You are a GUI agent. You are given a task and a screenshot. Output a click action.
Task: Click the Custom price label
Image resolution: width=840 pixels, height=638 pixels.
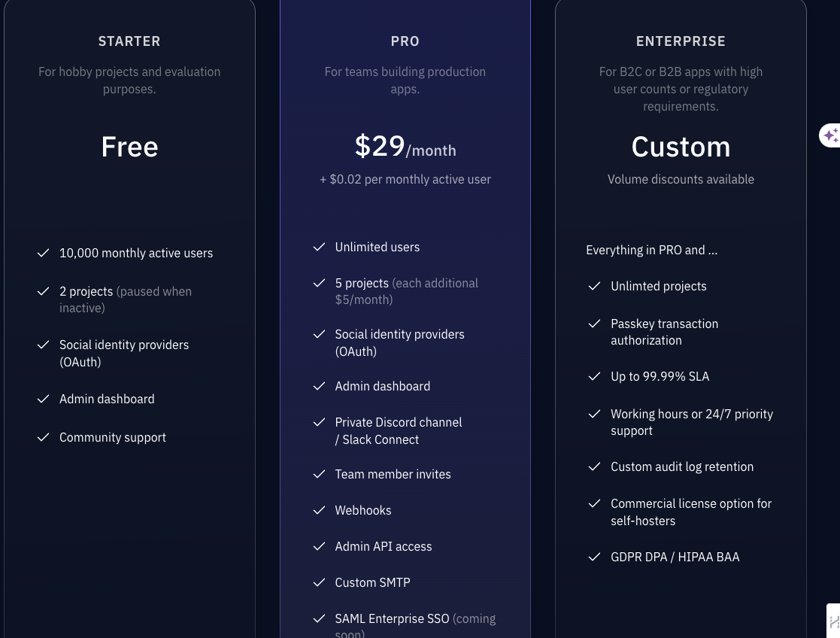click(681, 147)
